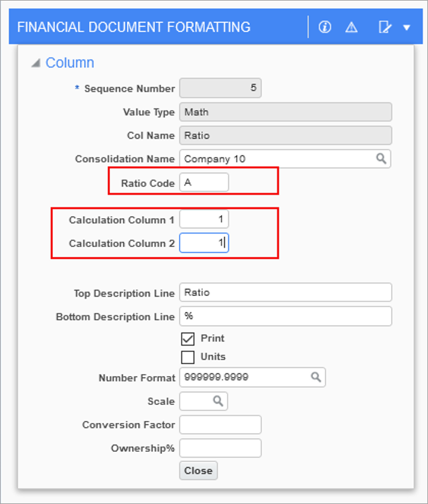Open the warning triangle icon

click(x=351, y=27)
